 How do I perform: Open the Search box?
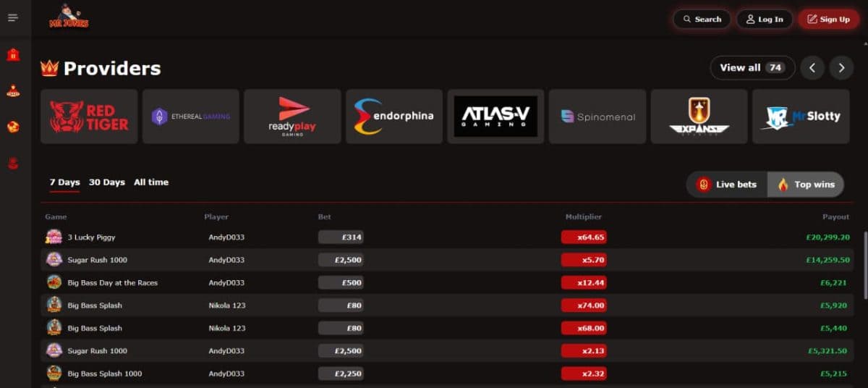[702, 20]
